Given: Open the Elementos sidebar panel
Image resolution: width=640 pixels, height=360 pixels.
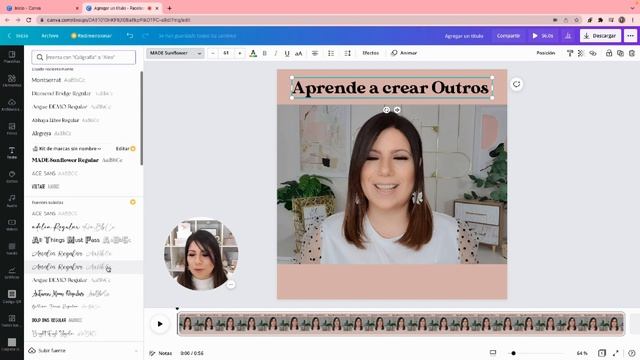Looking at the screenshot, I should click(12, 80).
